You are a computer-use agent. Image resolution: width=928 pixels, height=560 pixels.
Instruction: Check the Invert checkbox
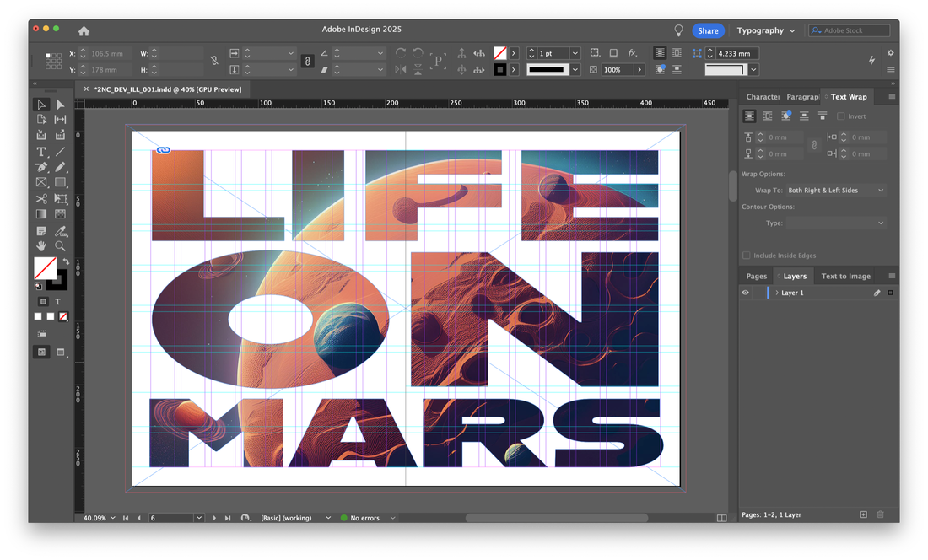tap(841, 116)
